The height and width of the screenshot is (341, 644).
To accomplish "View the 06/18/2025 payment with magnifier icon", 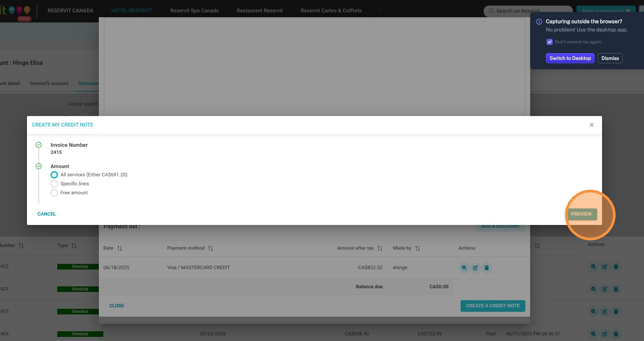I will pyautogui.click(x=464, y=268).
